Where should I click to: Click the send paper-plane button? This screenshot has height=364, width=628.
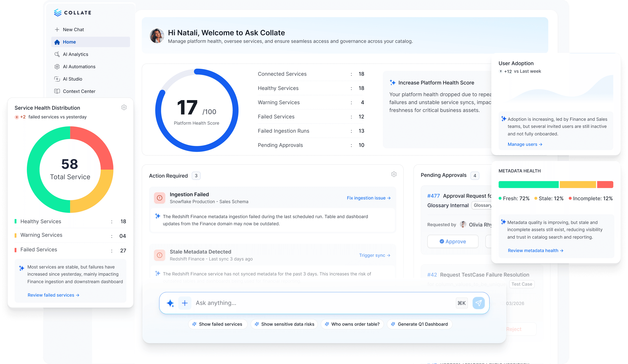click(478, 303)
